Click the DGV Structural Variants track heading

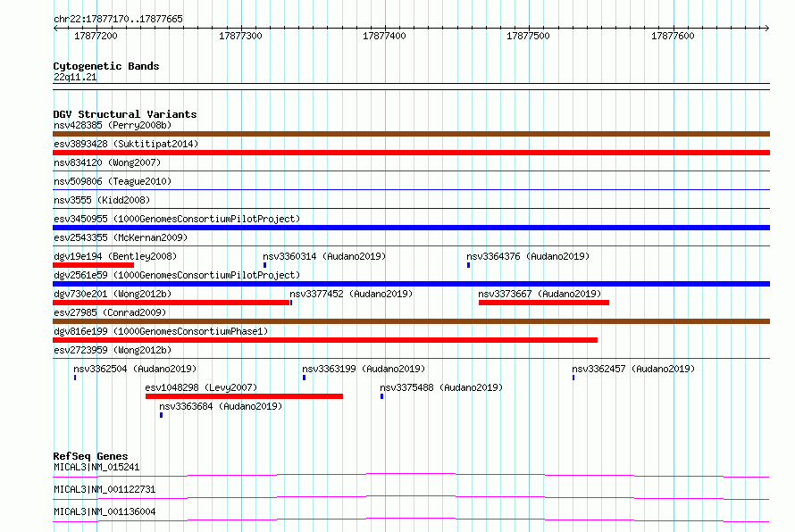pyautogui.click(x=125, y=114)
